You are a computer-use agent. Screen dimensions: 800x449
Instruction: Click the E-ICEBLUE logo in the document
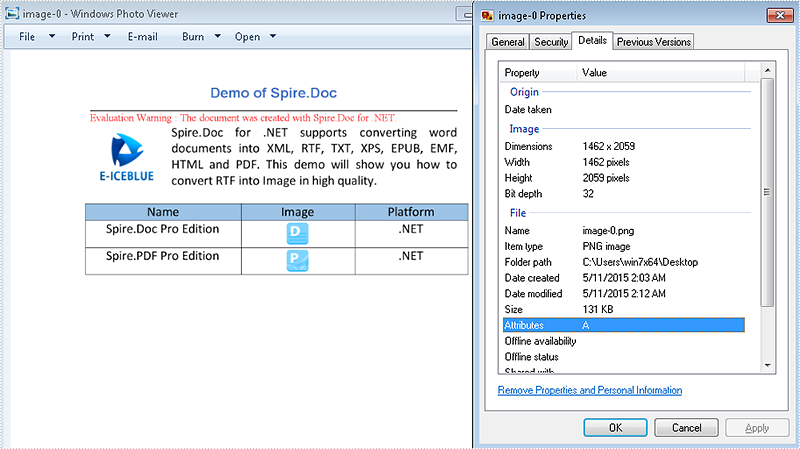tap(127, 158)
